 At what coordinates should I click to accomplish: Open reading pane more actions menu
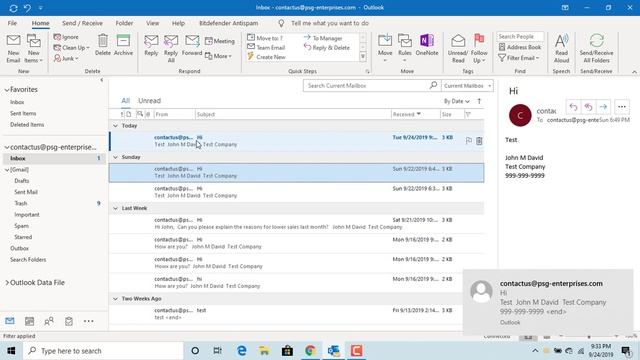coord(622,107)
